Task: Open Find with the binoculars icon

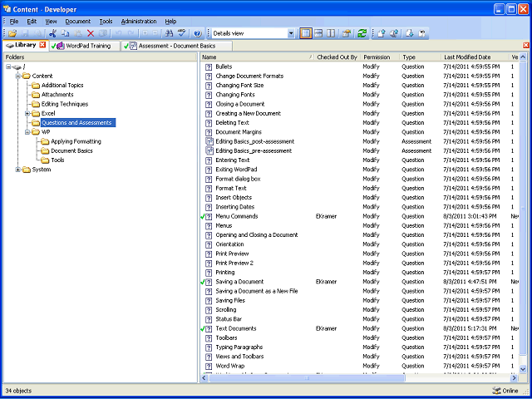Action: point(169,33)
